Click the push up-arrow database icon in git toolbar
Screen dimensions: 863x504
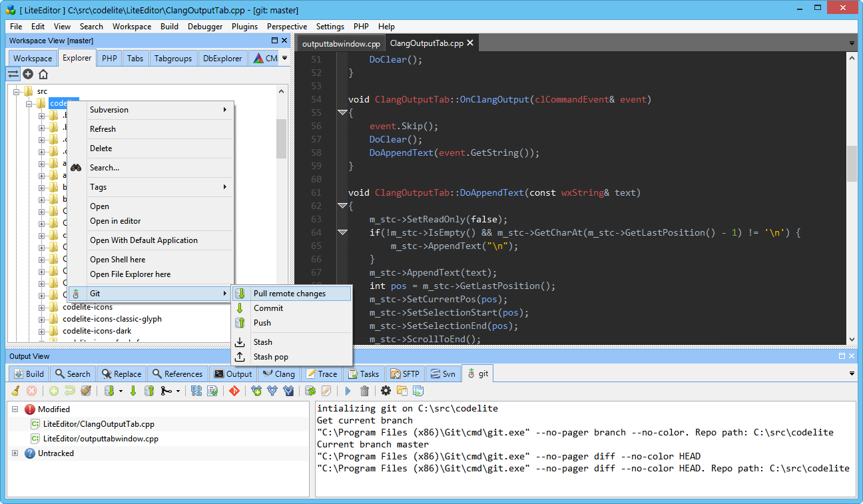[149, 391]
